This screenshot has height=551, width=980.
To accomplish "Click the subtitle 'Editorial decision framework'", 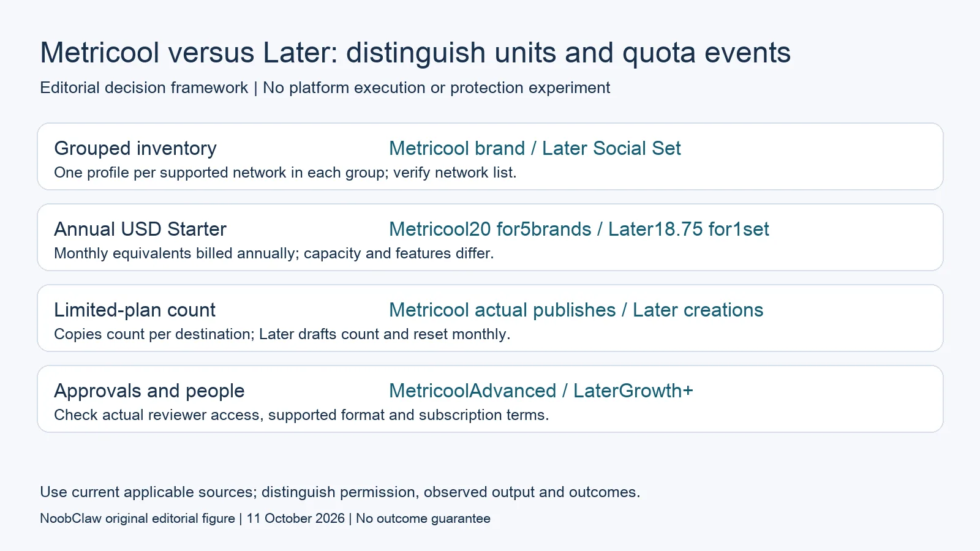I will pos(144,88).
